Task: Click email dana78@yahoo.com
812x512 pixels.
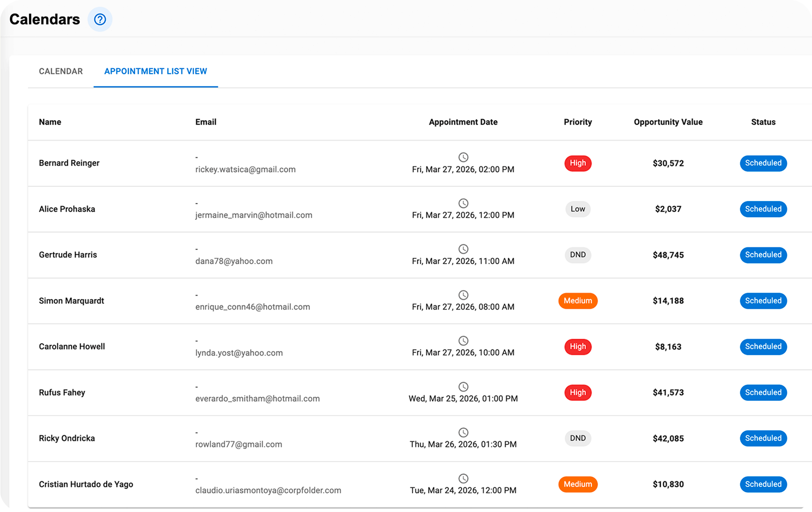Action: pos(234,261)
